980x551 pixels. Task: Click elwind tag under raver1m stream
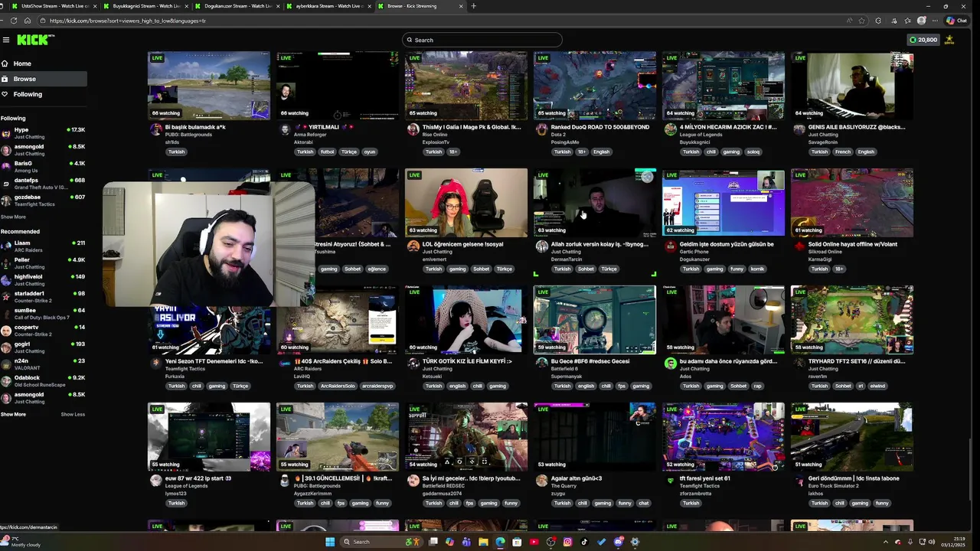(877, 386)
